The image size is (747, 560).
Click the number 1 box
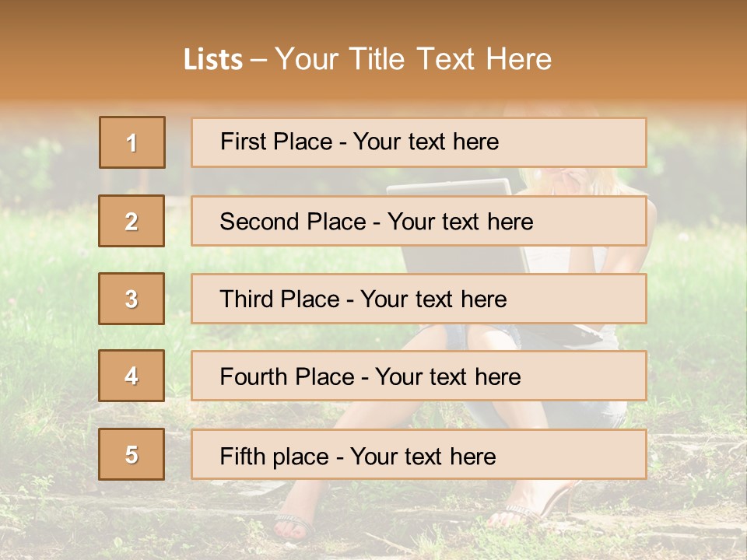pyautogui.click(x=132, y=142)
